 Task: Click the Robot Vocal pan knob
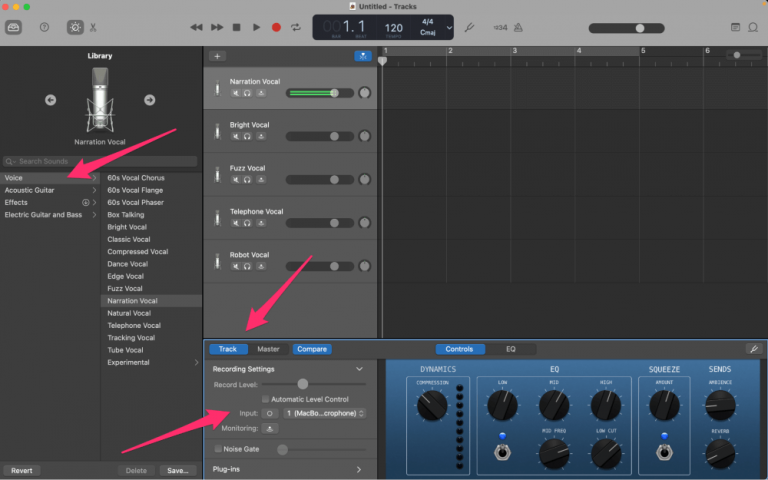364,266
